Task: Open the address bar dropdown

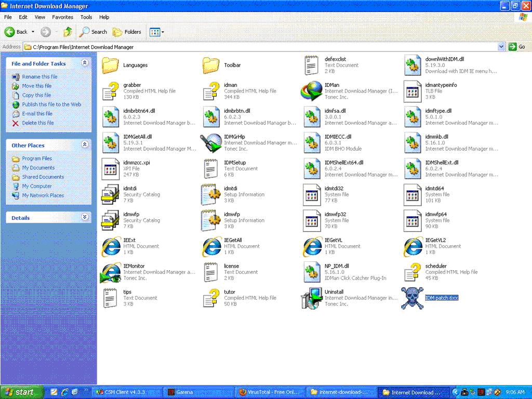Action: pos(501,47)
